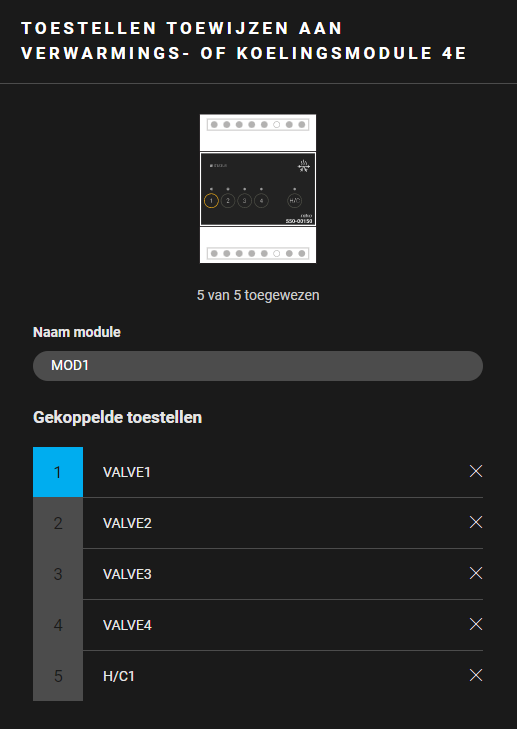Screen dimensions: 517x729
Task: Delete the VALVE4 assignment
Action: [x=476, y=624]
